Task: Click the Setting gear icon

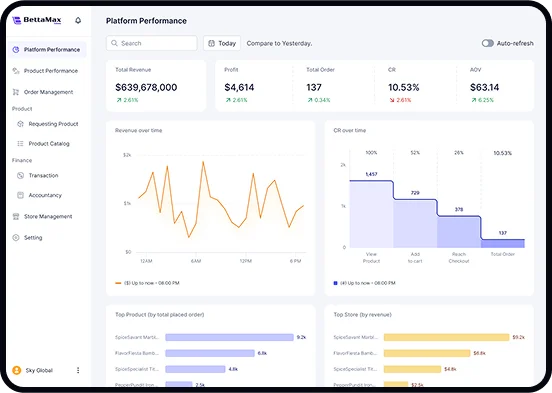Action: coord(16,237)
